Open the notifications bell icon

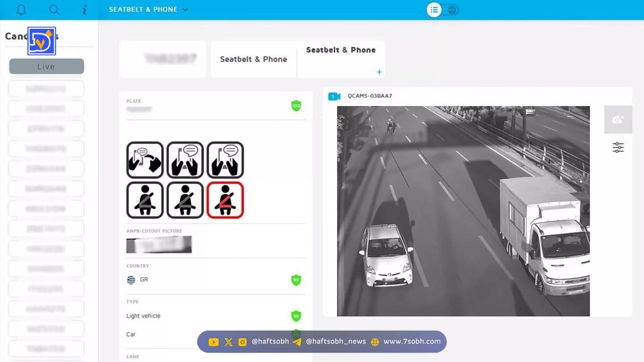[21, 10]
